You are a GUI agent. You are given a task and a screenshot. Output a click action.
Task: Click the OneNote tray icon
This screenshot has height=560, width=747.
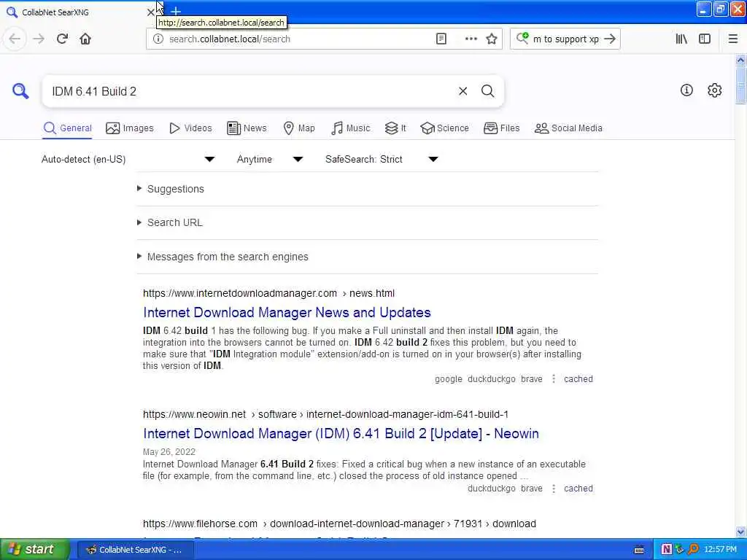click(667, 549)
